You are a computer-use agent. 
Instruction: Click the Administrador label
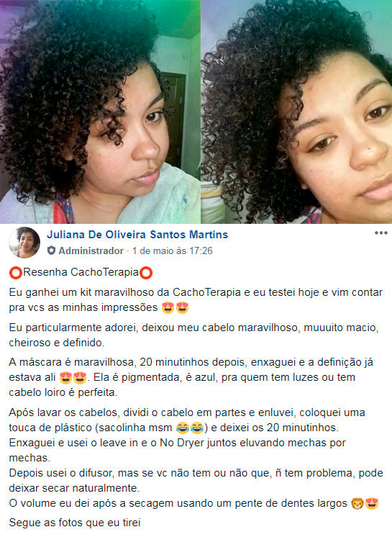(91, 251)
